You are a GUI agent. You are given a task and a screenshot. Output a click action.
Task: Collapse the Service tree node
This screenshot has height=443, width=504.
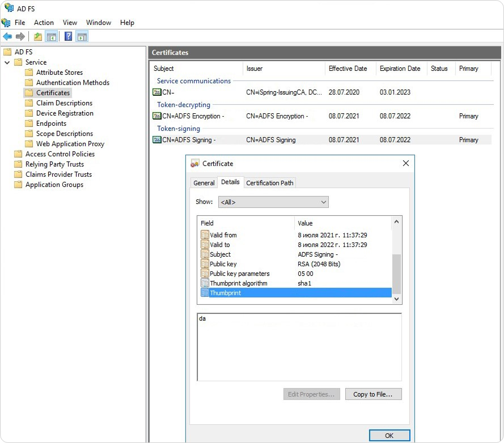click(x=7, y=62)
